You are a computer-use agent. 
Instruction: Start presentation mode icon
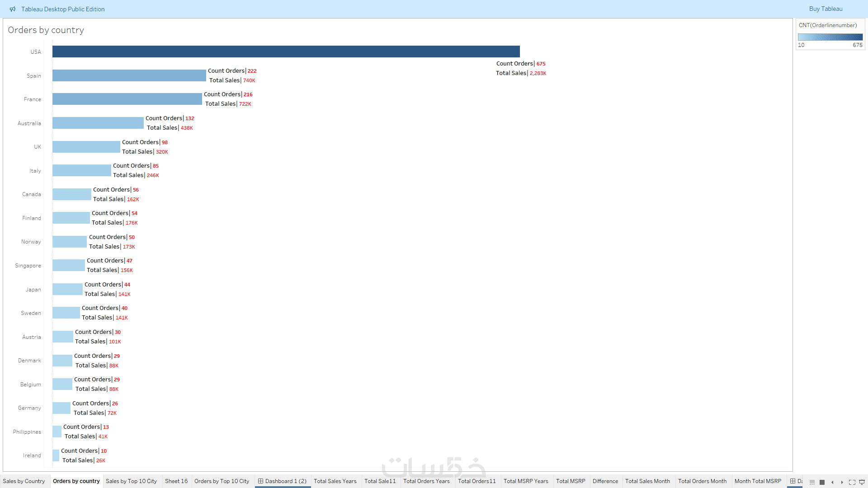tap(862, 482)
